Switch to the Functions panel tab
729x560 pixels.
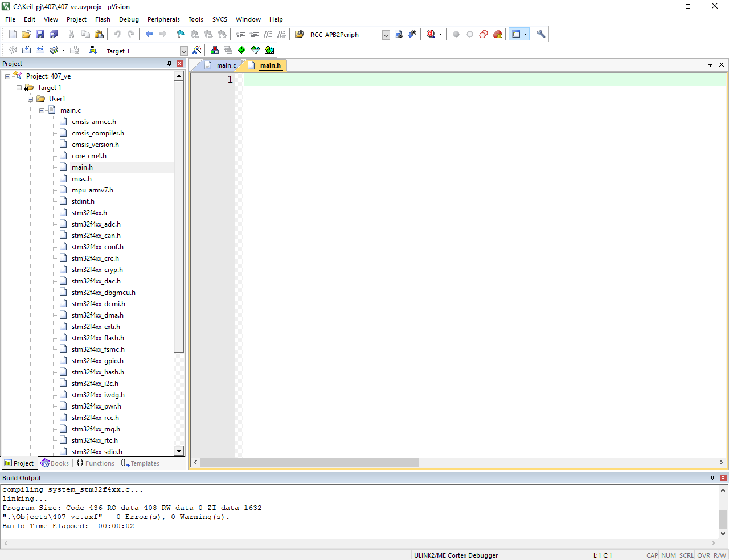pyautogui.click(x=96, y=463)
